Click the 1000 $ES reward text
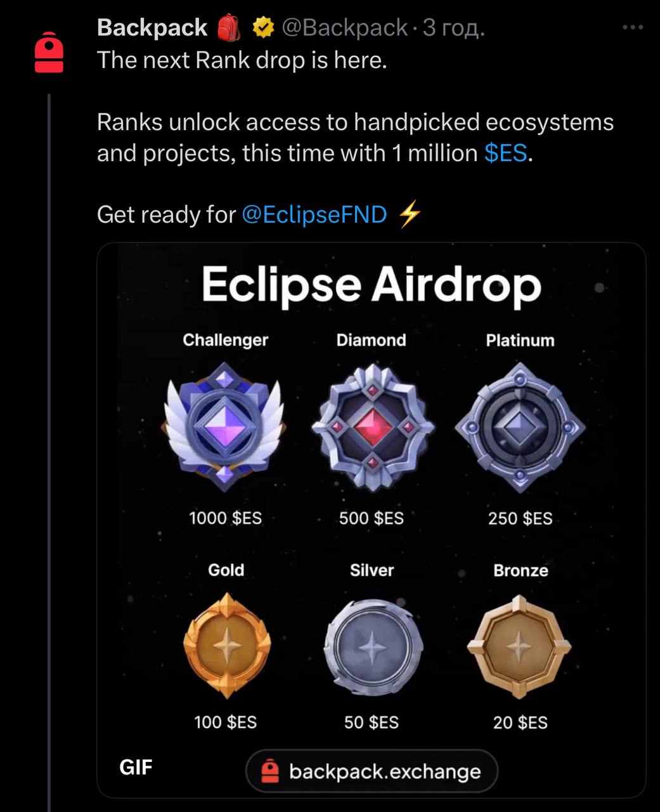 [x=225, y=518]
